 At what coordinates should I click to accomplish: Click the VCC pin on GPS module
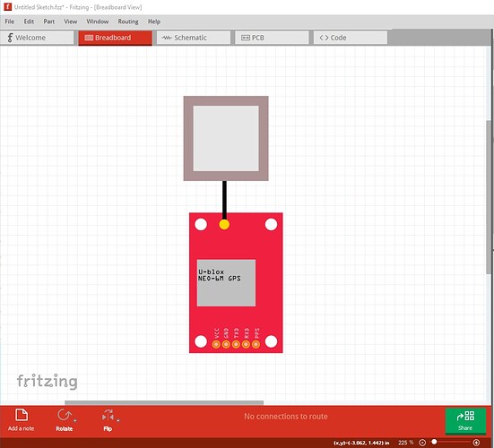[x=216, y=344]
